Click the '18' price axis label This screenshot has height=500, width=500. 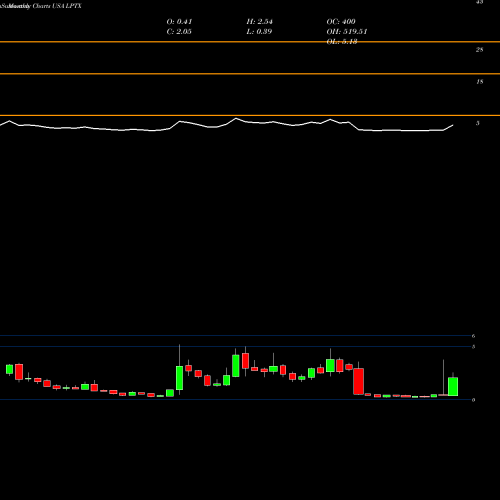479,82
